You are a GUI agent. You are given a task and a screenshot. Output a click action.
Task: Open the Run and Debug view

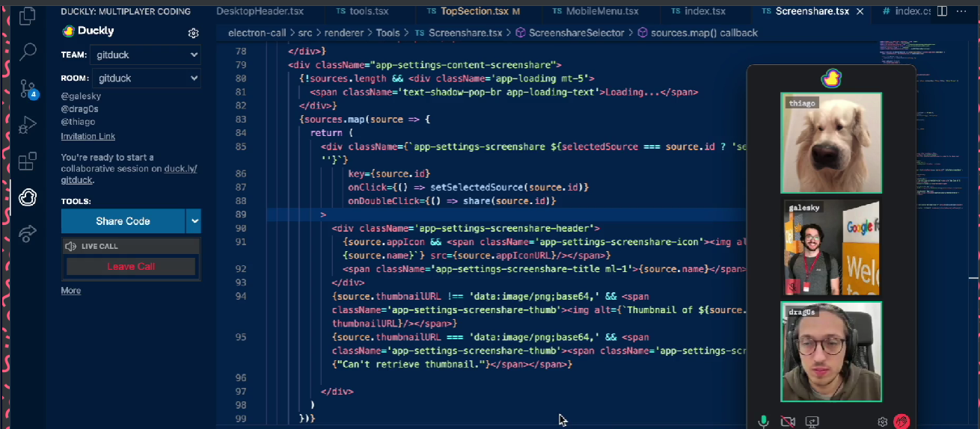28,125
